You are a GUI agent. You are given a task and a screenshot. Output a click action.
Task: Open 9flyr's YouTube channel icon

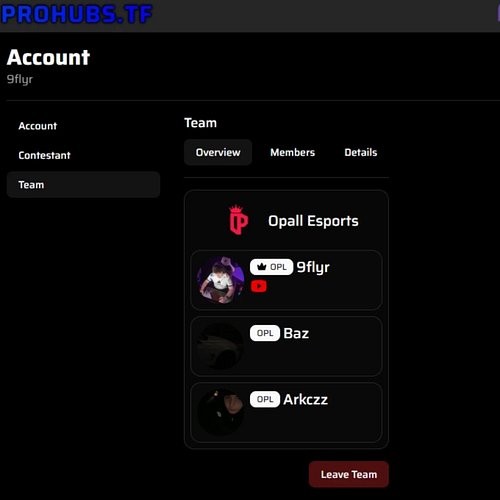coord(259,286)
